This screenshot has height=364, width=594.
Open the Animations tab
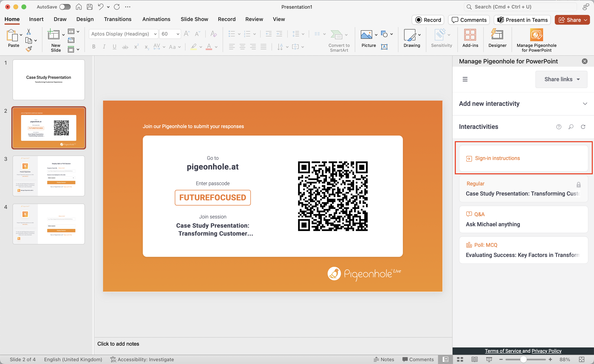pos(156,19)
